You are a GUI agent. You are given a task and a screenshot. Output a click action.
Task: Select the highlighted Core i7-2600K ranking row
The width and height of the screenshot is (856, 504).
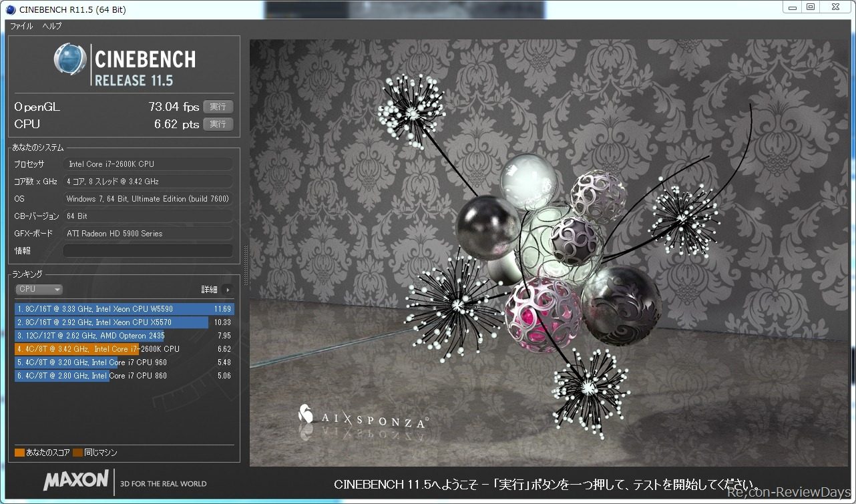click(x=124, y=349)
